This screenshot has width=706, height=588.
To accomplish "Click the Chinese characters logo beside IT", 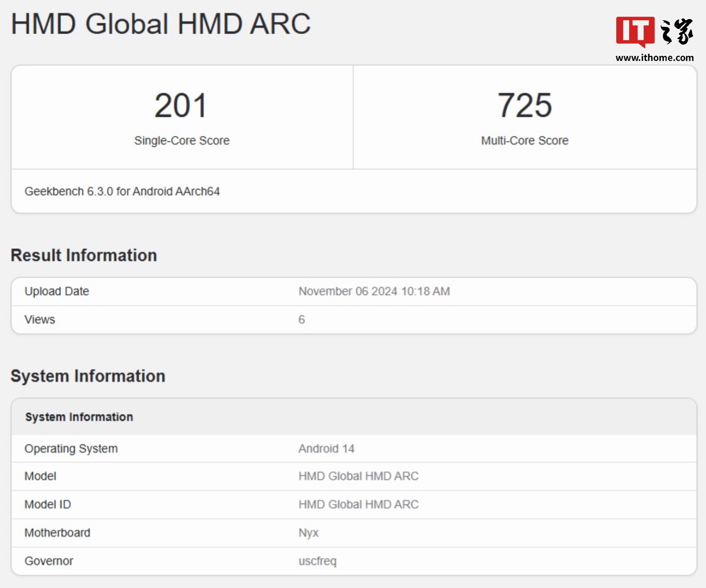I will click(677, 32).
